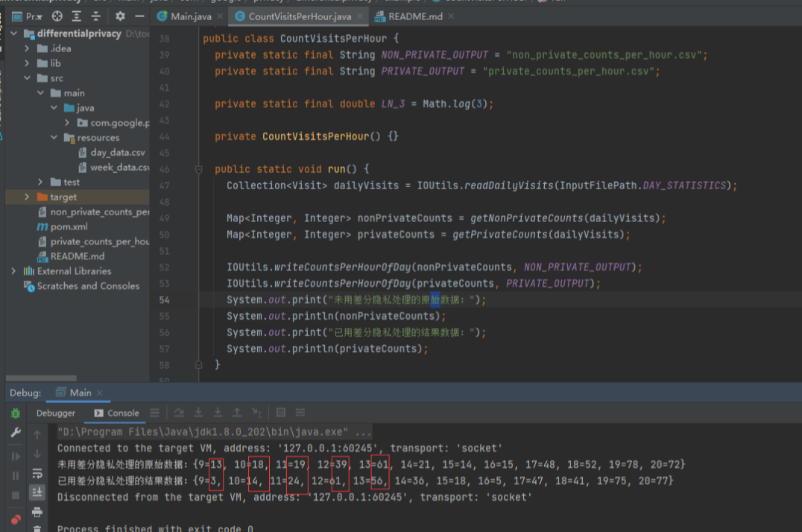Click the Expand All icon in Project panel
This screenshot has height=532, width=802.
click(x=77, y=16)
